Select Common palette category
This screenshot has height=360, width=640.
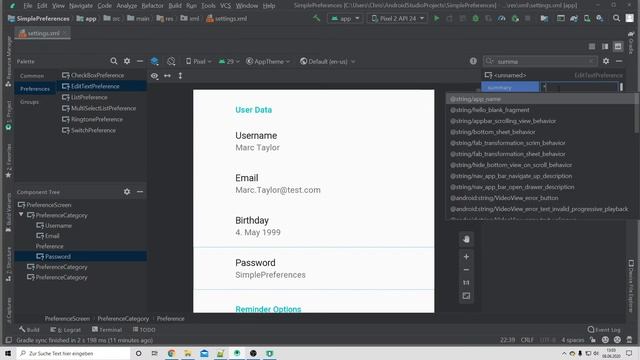pyautogui.click(x=32, y=76)
